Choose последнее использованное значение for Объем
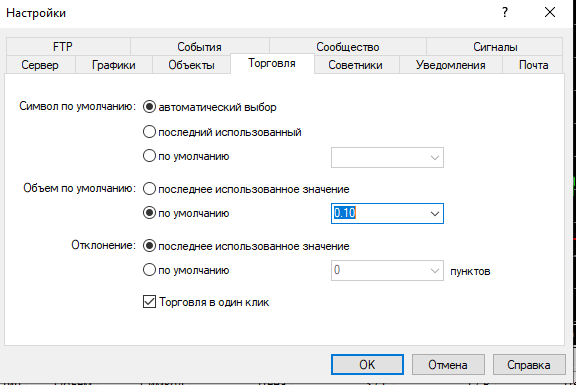 149,189
